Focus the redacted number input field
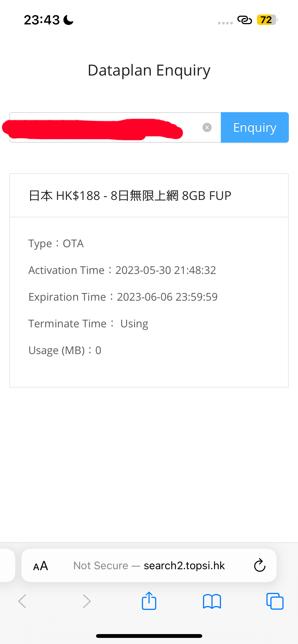 [115, 127]
